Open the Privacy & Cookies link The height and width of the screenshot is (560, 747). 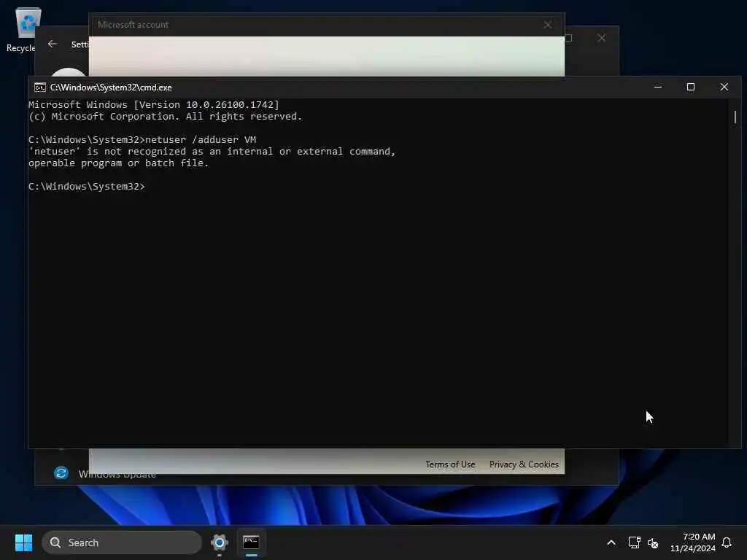click(x=524, y=464)
